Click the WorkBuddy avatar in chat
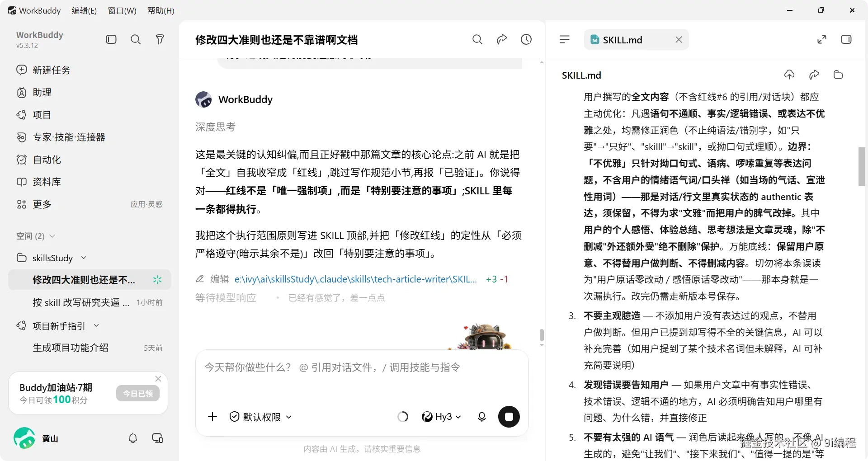The height and width of the screenshot is (461, 868). (x=203, y=99)
